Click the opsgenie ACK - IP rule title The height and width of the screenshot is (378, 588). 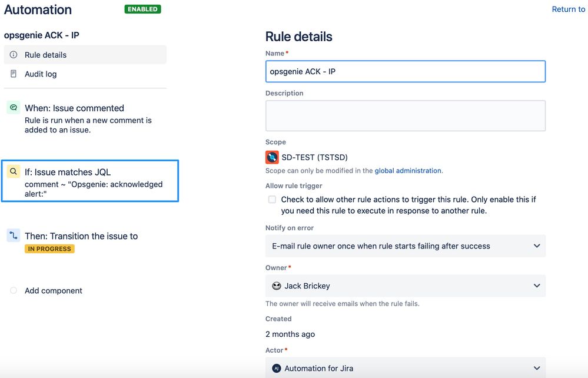tap(41, 35)
